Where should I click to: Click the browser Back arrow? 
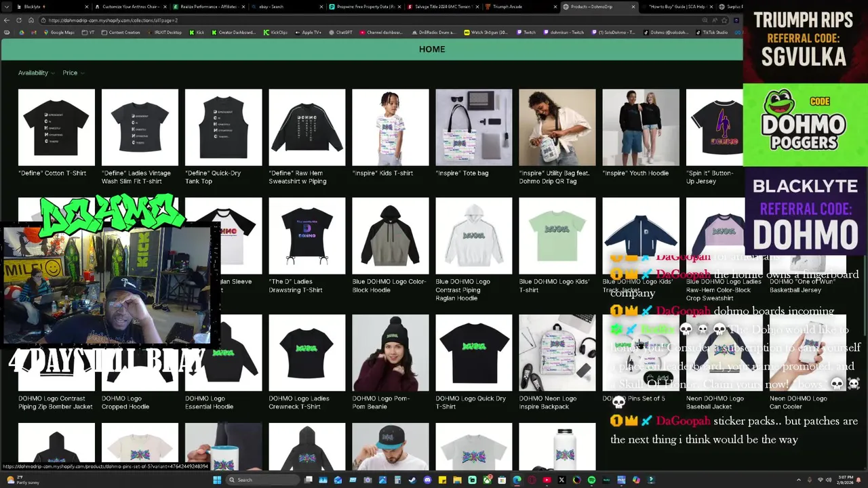pos(7,20)
